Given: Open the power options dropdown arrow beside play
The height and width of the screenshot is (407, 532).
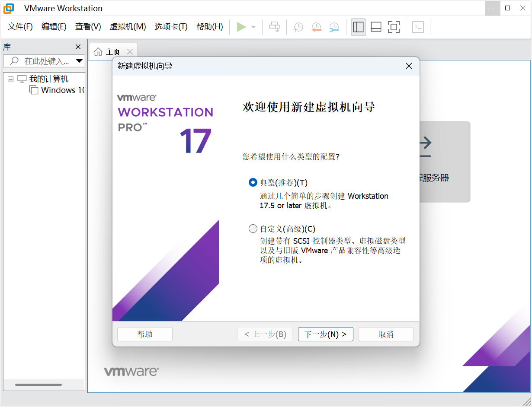Looking at the screenshot, I should pyautogui.click(x=253, y=27).
